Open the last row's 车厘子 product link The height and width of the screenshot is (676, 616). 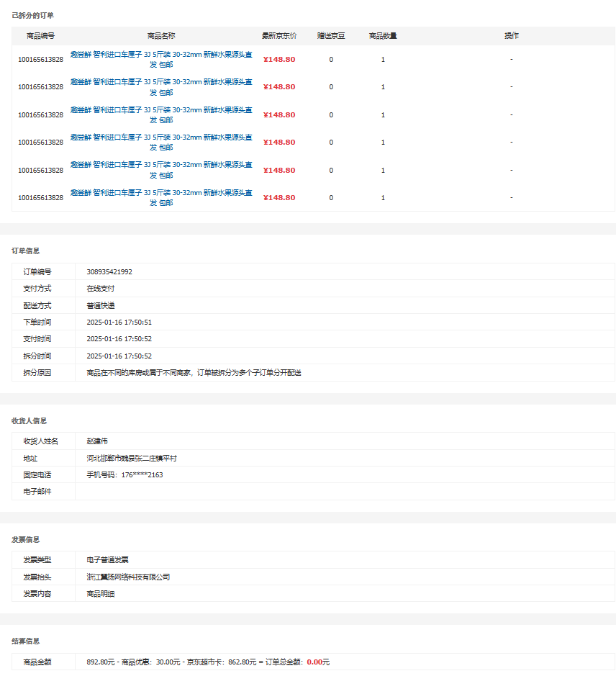pos(161,193)
